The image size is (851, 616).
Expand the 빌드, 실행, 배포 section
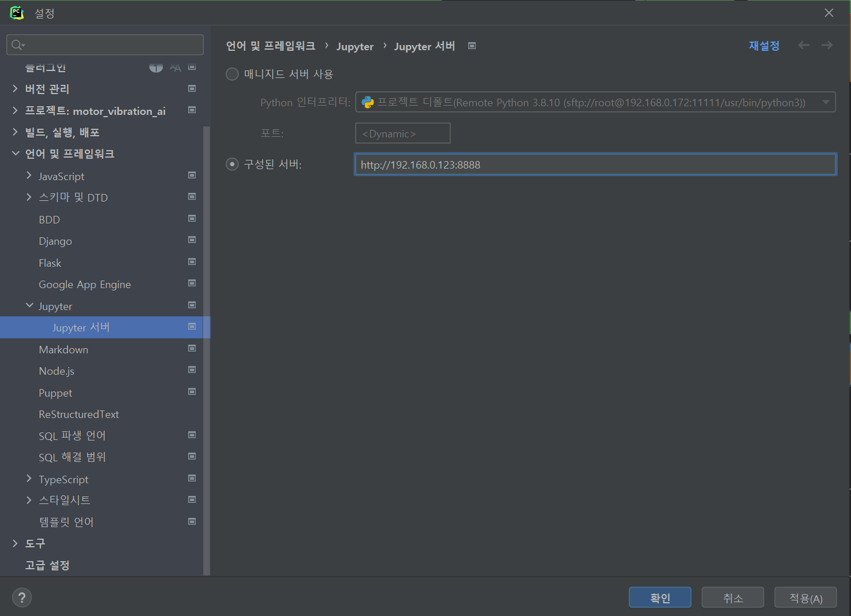tap(15, 132)
